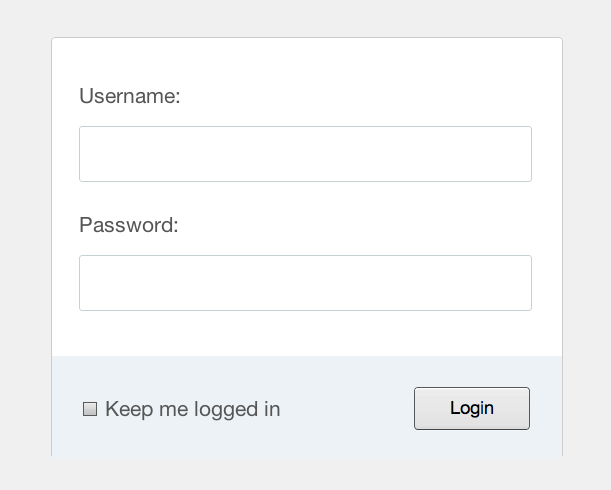Place cursor in the text box under Username

(x=305, y=154)
